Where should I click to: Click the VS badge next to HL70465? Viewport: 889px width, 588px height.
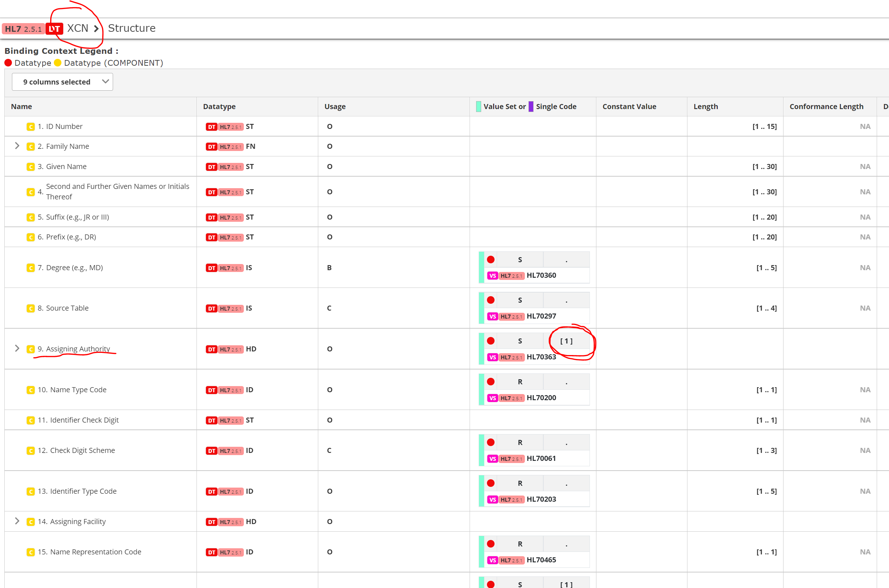(x=492, y=560)
